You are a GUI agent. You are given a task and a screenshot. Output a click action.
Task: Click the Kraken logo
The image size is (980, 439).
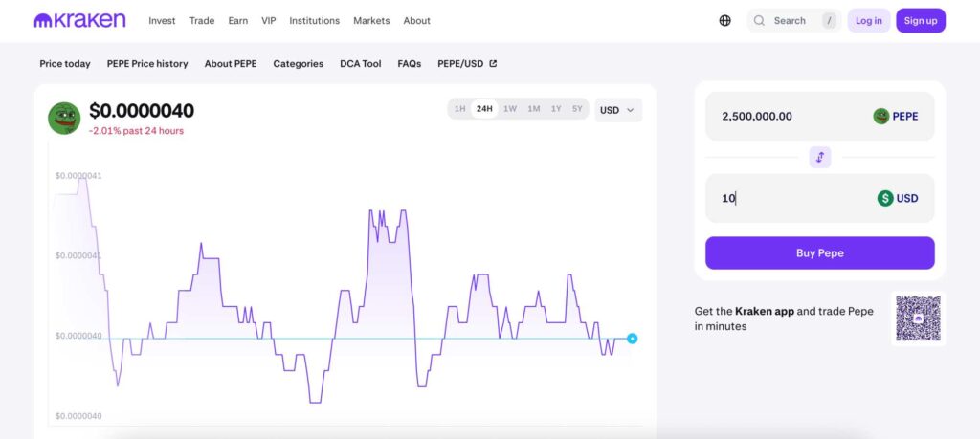80,21
